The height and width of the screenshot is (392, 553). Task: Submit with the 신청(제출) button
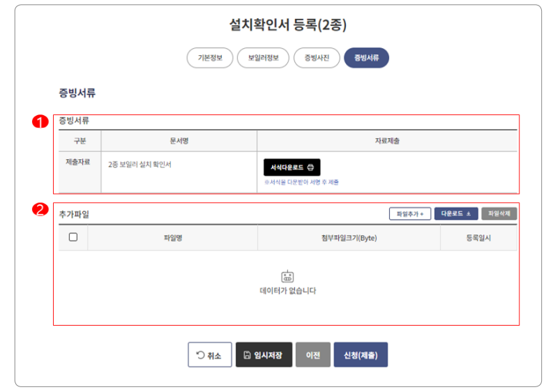point(361,354)
